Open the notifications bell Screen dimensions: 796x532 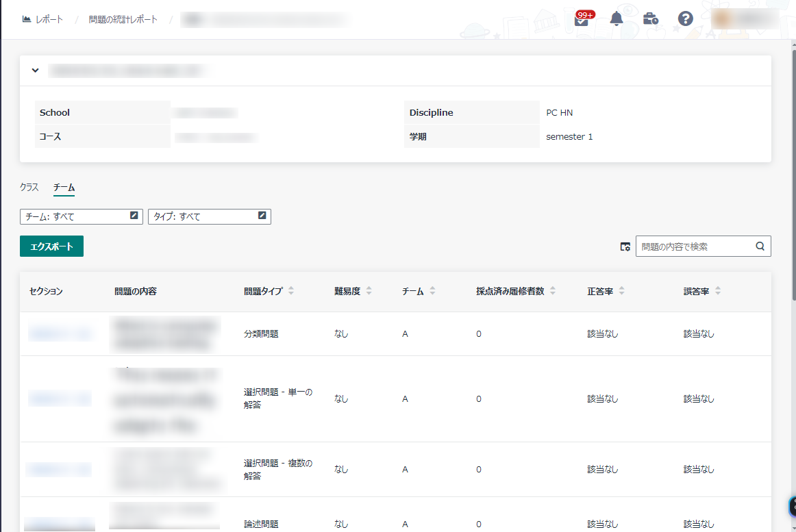(617, 18)
